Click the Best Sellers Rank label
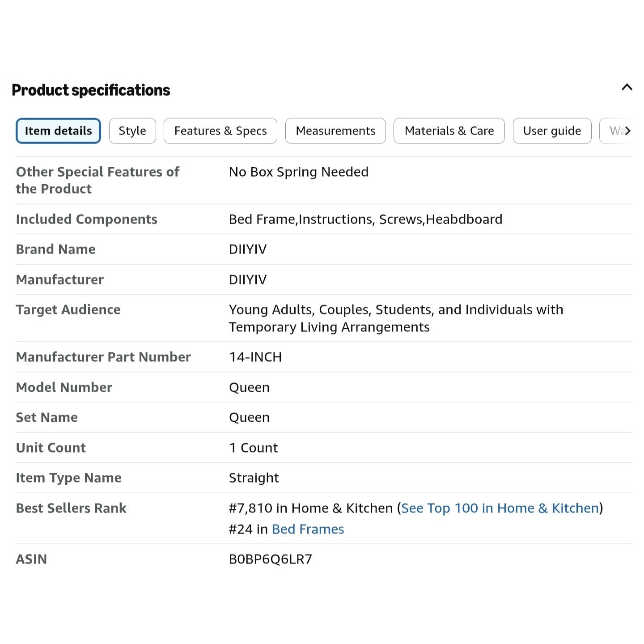This screenshot has width=644, height=644. point(71,508)
